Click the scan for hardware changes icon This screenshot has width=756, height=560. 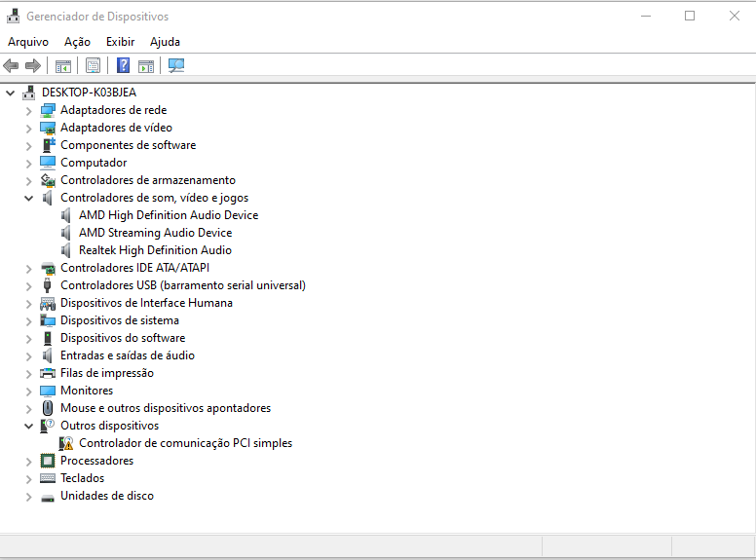point(176,65)
